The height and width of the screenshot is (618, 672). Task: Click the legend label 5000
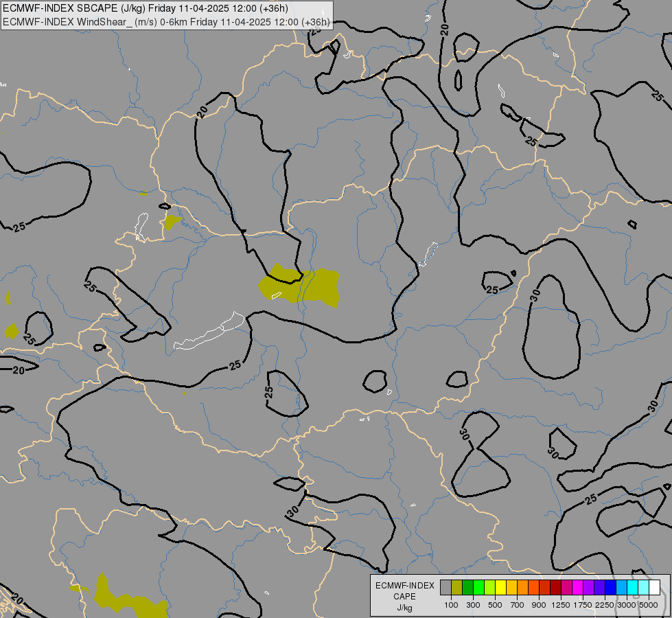649,605
